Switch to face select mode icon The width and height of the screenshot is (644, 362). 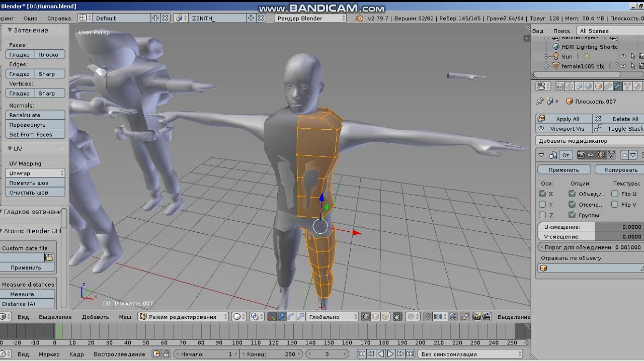[x=385, y=317]
